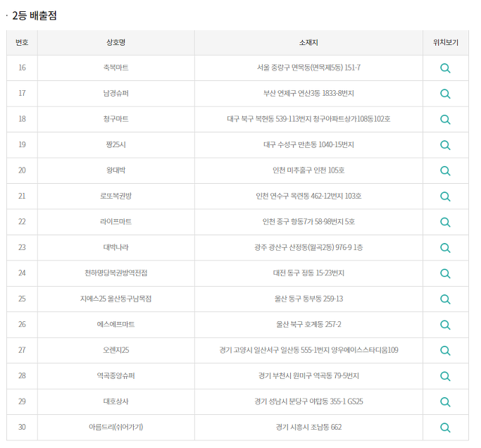Screen dimensions: 481x448
Task: Select store name 남경슈퍼
Action: 116,93
